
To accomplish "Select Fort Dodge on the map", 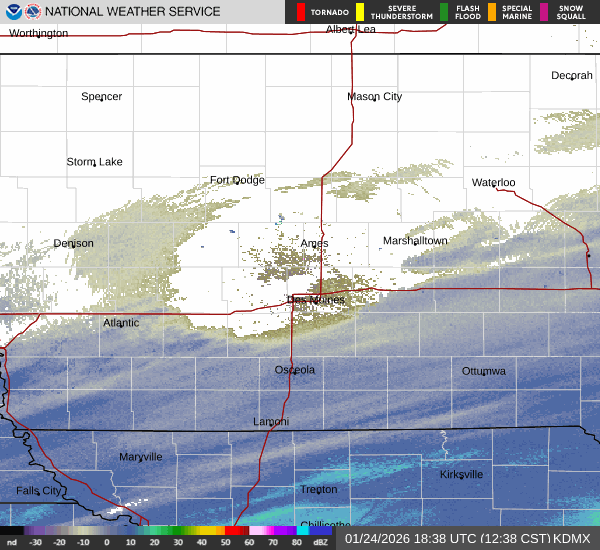I will [x=237, y=180].
